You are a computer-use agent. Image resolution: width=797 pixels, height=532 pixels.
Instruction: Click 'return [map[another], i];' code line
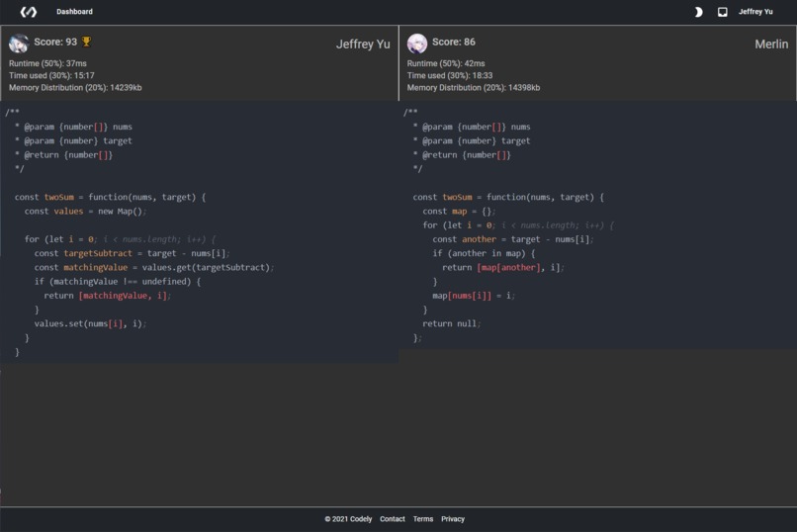click(503, 267)
